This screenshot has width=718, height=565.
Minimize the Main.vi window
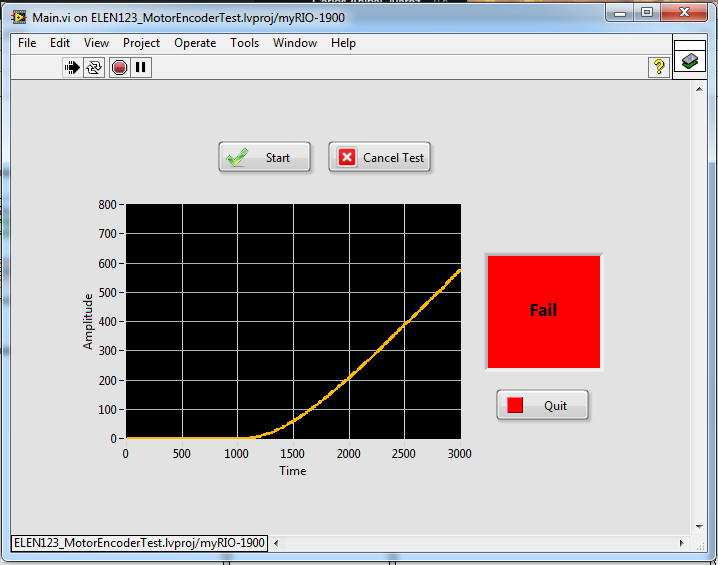click(x=620, y=13)
